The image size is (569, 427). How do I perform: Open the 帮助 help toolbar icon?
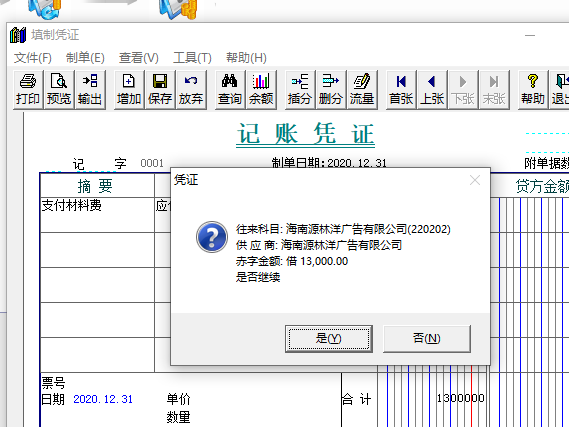pyautogui.click(x=533, y=90)
